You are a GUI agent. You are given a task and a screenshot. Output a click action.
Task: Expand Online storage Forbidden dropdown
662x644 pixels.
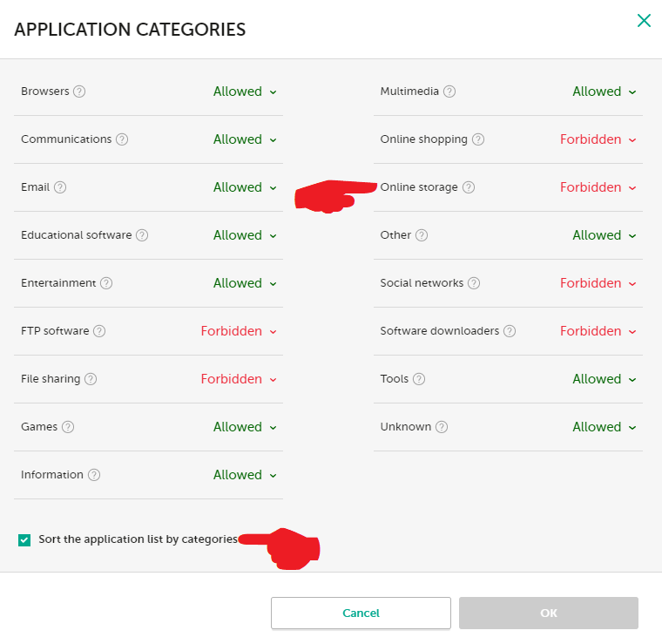click(x=598, y=187)
